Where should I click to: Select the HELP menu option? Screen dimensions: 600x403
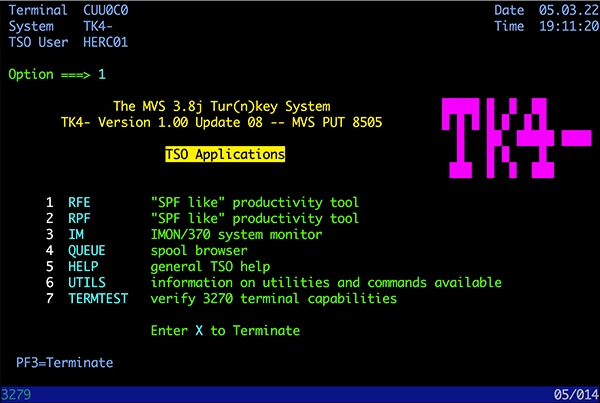[x=83, y=267]
